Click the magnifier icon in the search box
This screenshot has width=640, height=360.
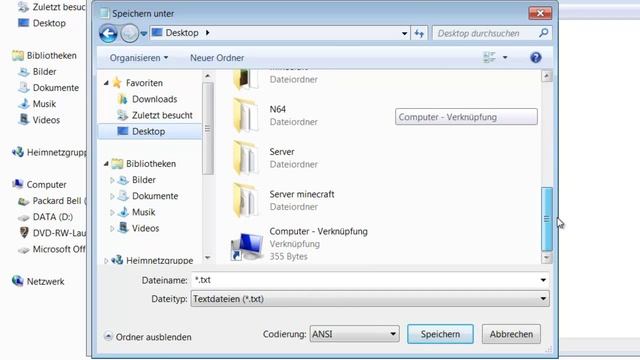pyautogui.click(x=544, y=33)
